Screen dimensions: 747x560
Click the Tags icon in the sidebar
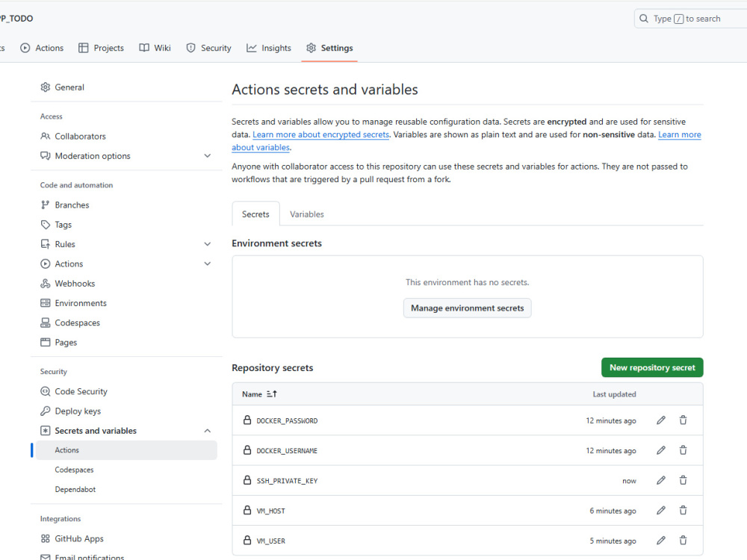click(46, 224)
